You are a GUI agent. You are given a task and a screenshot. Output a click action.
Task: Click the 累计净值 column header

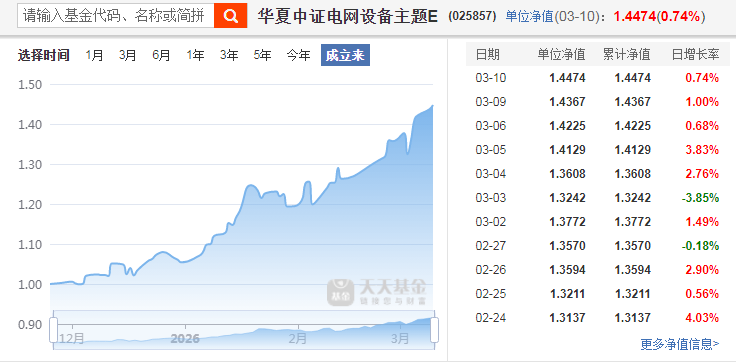(x=627, y=54)
